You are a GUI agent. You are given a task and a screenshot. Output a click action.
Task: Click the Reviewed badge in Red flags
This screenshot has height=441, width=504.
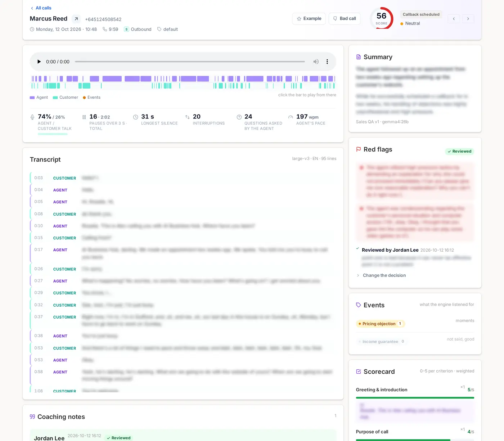pyautogui.click(x=459, y=151)
